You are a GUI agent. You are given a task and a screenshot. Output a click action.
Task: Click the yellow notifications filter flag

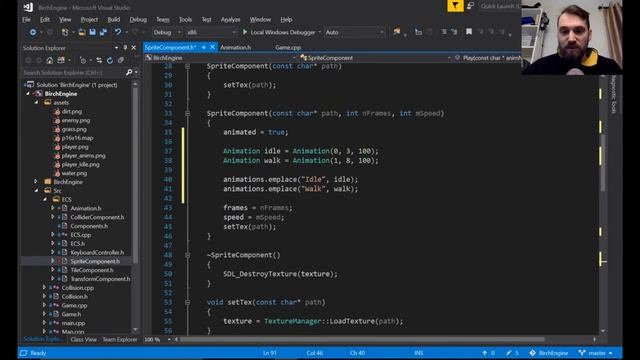click(455, 6)
